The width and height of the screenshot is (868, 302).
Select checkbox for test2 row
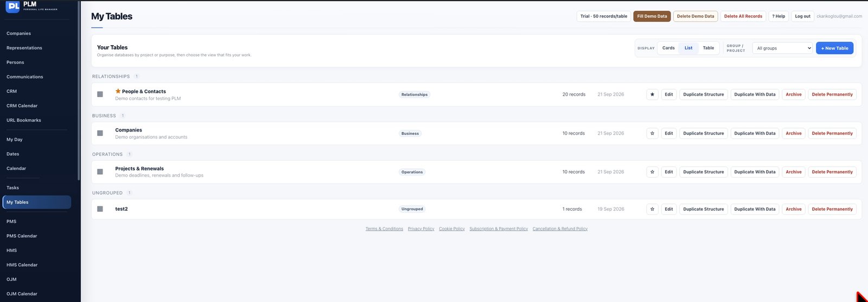100,209
